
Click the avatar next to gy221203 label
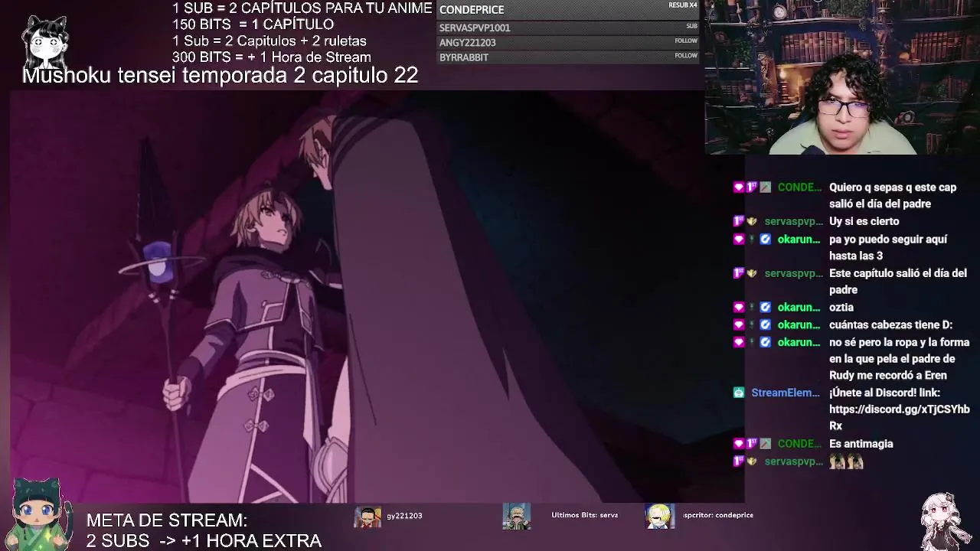coord(367,517)
